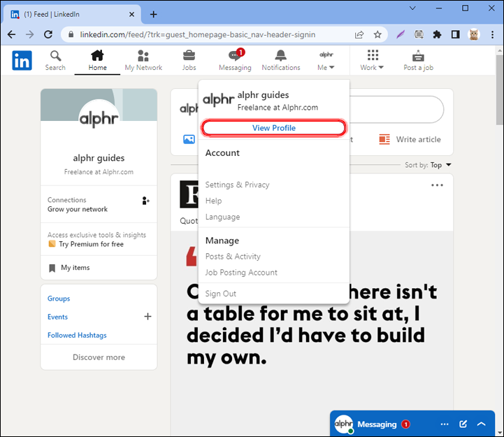Viewport: 504px width, 437px height.
Task: Open the Events link
Action: coord(57,317)
